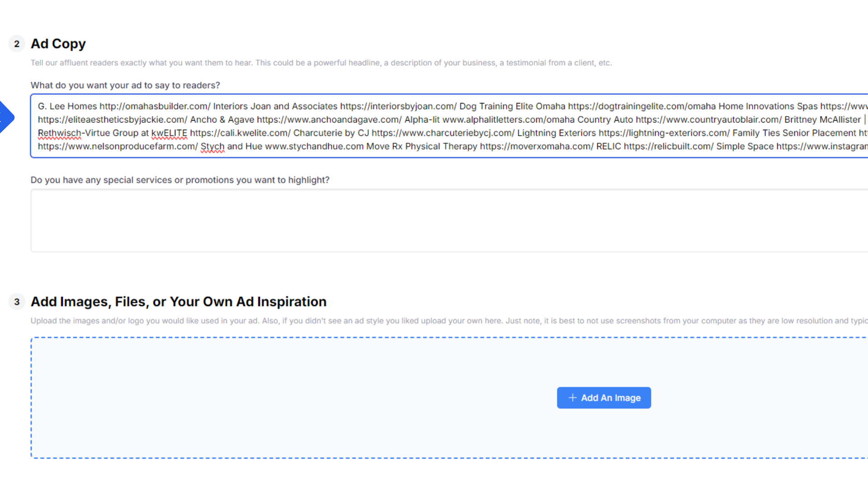Click the 'Do you have any special services or promotions' label
This screenshot has width=868, height=488.
180,180
